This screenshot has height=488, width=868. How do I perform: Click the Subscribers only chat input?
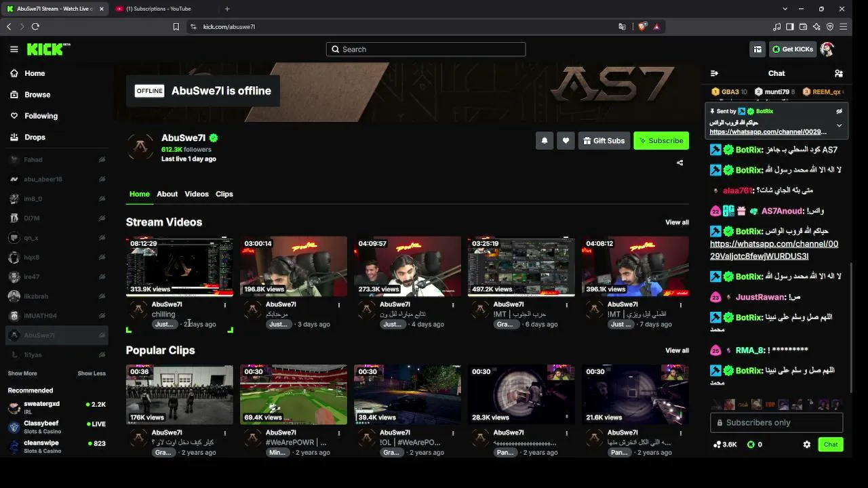(x=776, y=422)
